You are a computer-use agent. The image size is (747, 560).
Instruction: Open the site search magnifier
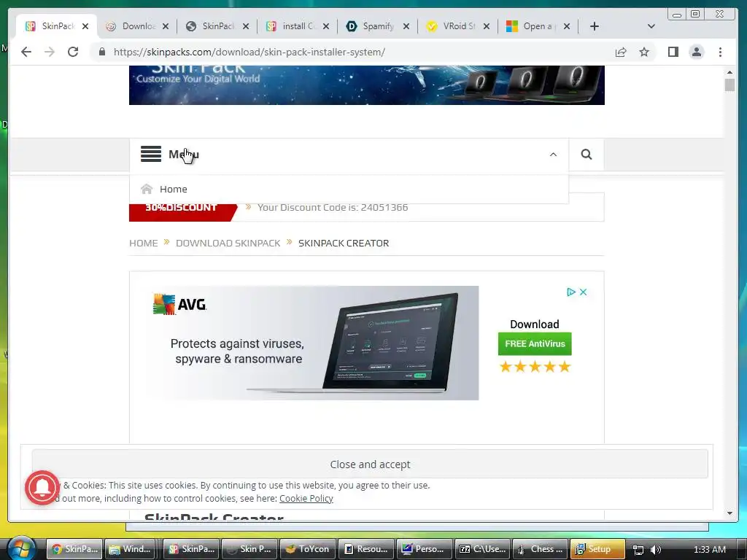(x=587, y=155)
